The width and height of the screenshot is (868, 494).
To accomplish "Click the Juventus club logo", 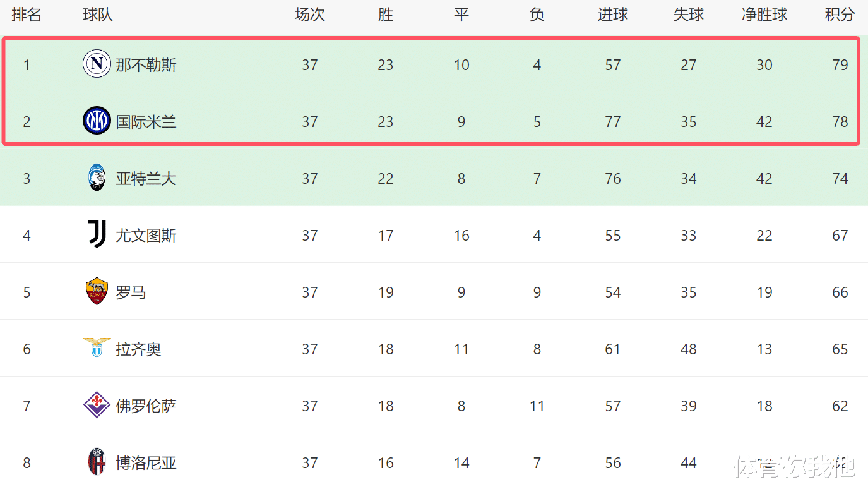I will coord(97,234).
